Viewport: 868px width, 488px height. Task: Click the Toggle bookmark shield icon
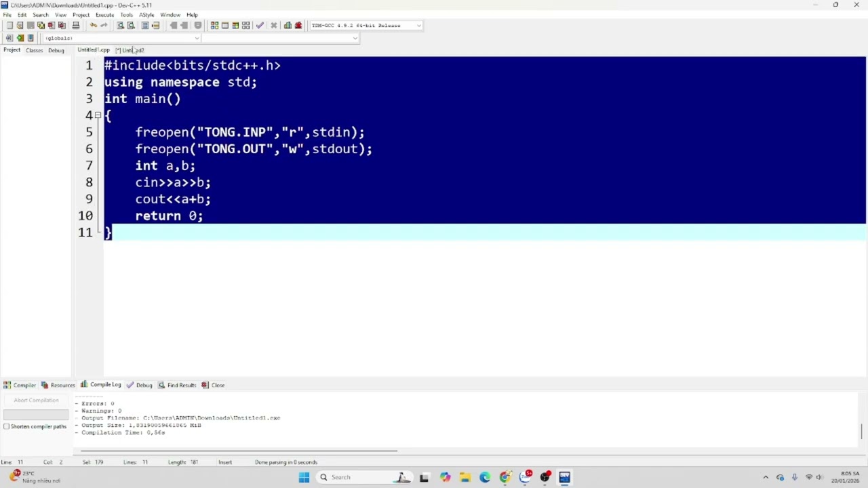point(198,25)
